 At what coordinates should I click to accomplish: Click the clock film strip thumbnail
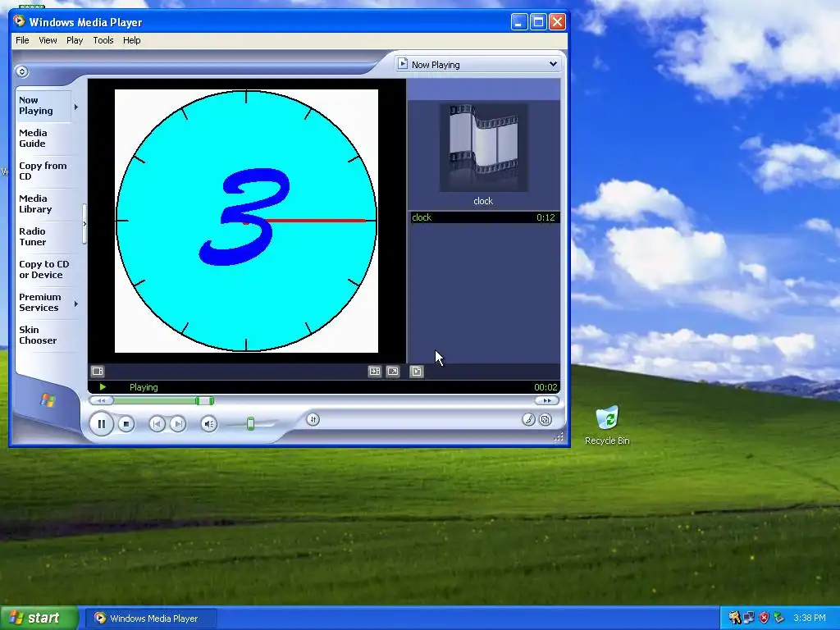483,148
